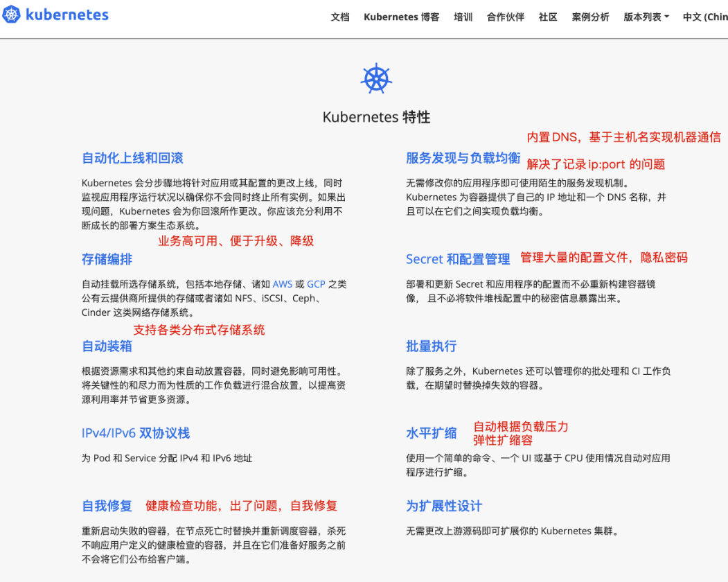Open 案例分析 from the top menu

click(591, 17)
